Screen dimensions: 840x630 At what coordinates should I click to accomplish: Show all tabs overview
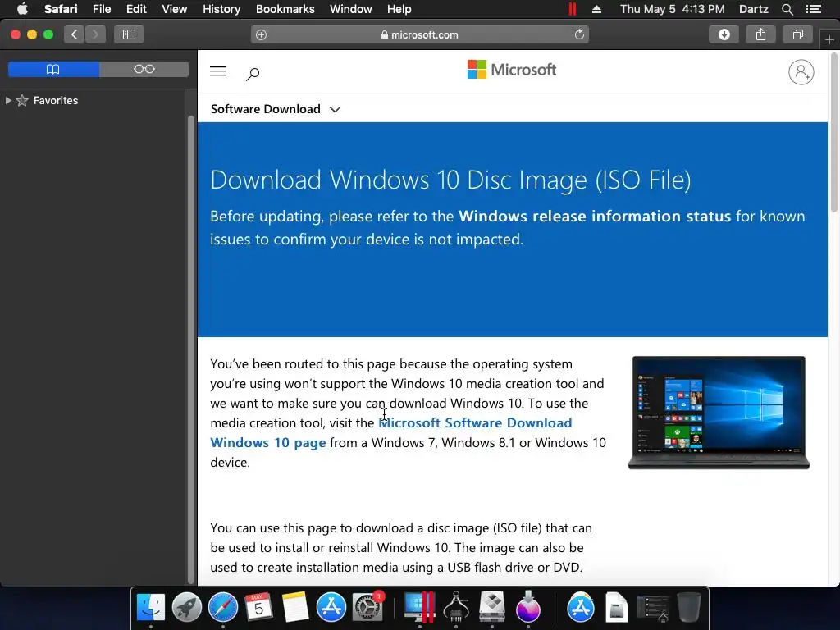tap(797, 34)
